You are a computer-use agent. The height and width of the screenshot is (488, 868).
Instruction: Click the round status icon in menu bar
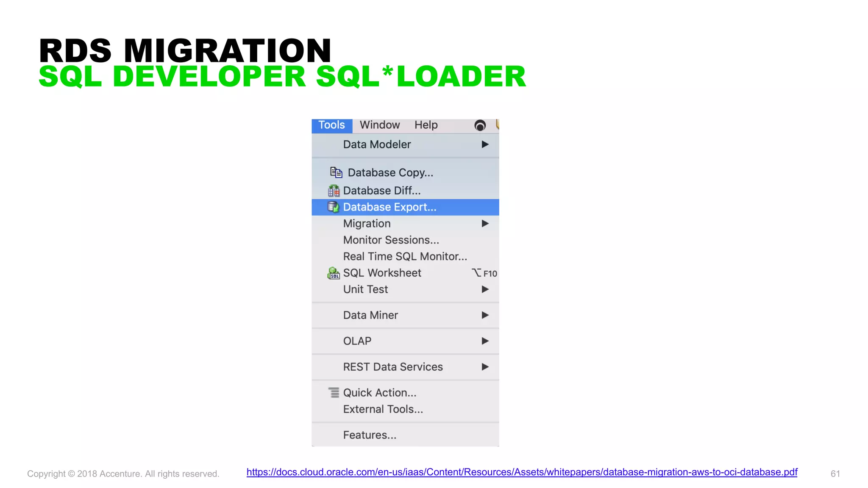(480, 125)
